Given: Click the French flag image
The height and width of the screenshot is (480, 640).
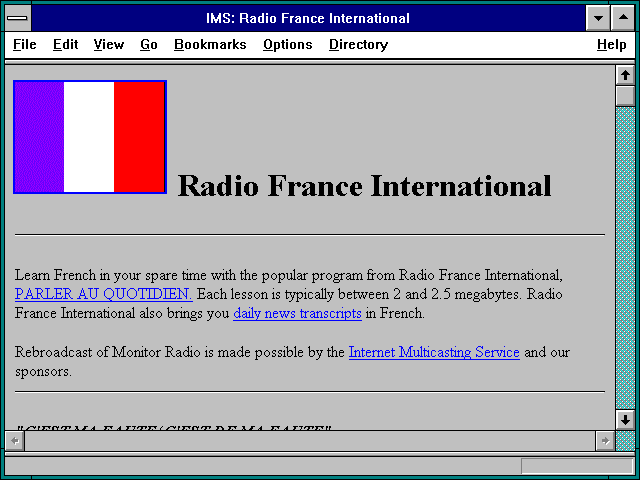Looking at the screenshot, I should click(x=90, y=137).
